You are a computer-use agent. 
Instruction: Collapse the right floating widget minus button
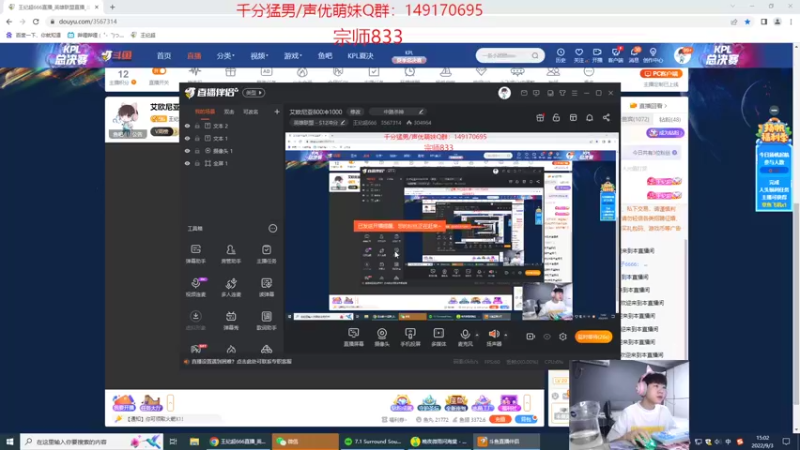[x=774, y=110]
